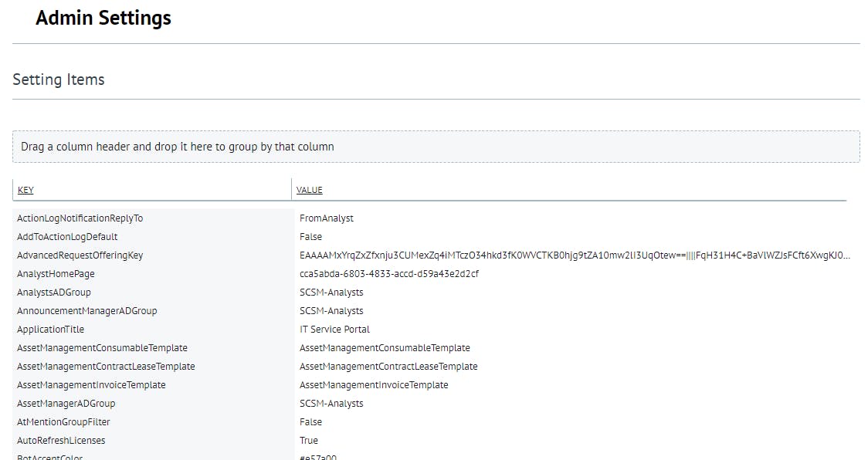Select the AssetManagementContractLeaseTemplate key cell
This screenshot has width=868, height=460.
click(x=106, y=367)
